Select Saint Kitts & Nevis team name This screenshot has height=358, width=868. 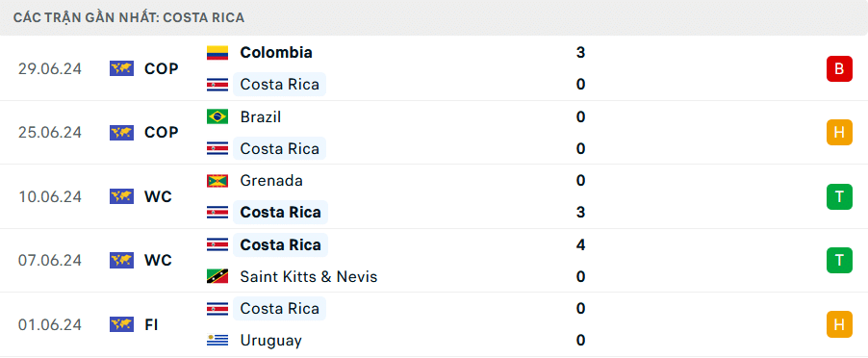(309, 276)
